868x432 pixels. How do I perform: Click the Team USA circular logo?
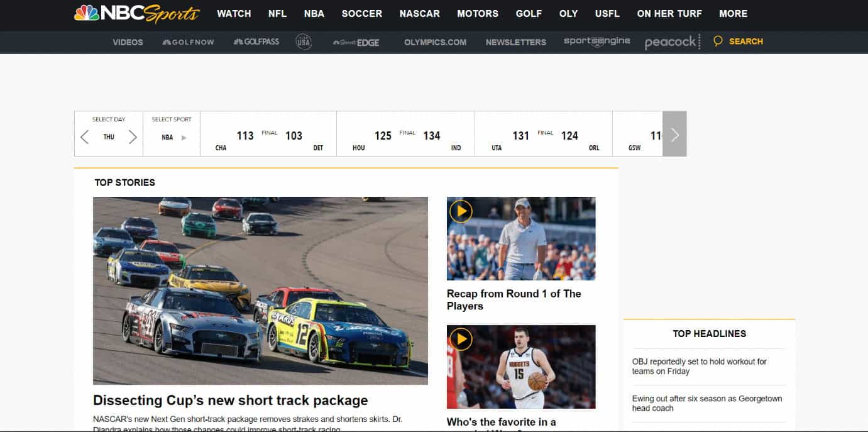(304, 42)
